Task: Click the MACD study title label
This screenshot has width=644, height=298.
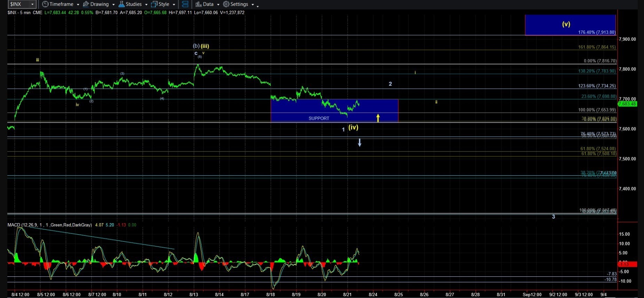Action: [x=50, y=225]
